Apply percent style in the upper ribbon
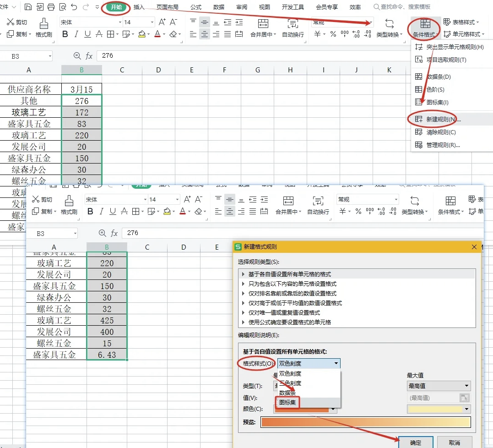Image resolution: width=493 pixels, height=448 pixels. coord(333,33)
